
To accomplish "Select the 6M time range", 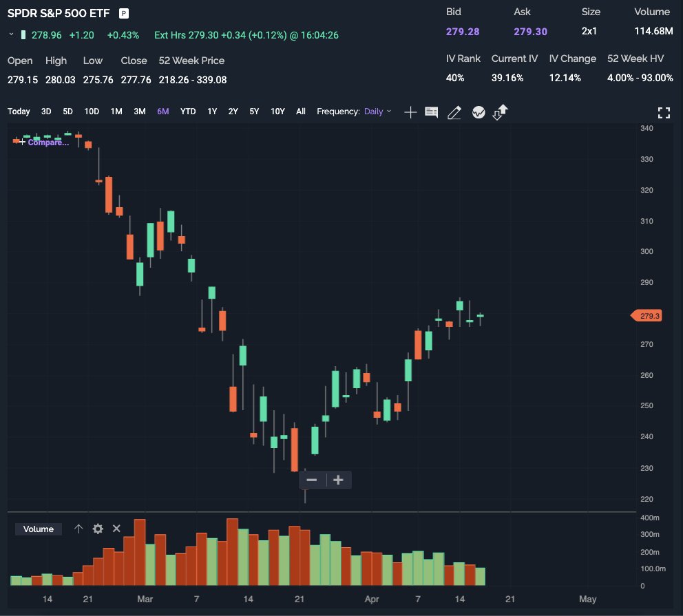I will (x=163, y=111).
